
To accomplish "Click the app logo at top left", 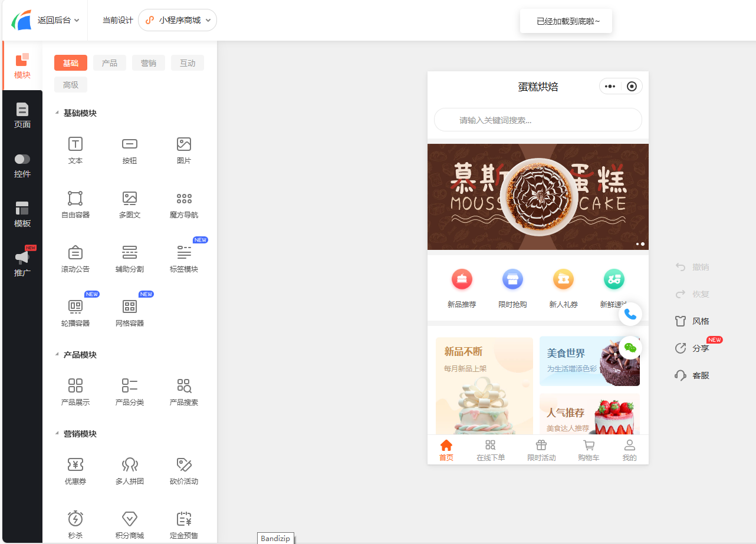I will coord(21,20).
